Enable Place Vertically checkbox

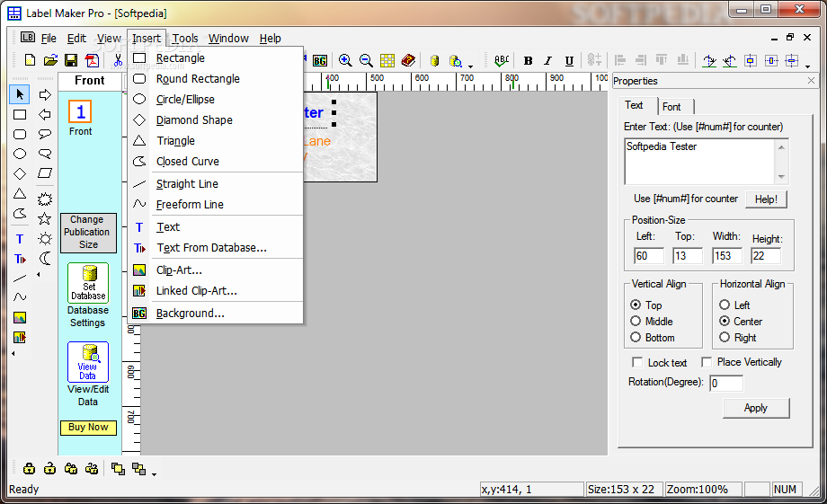(707, 362)
